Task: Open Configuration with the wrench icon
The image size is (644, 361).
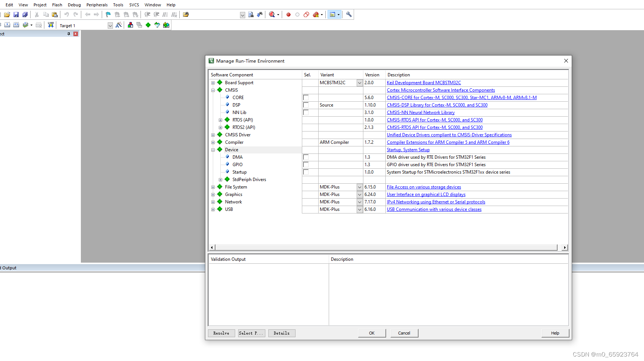Action: pos(349,15)
